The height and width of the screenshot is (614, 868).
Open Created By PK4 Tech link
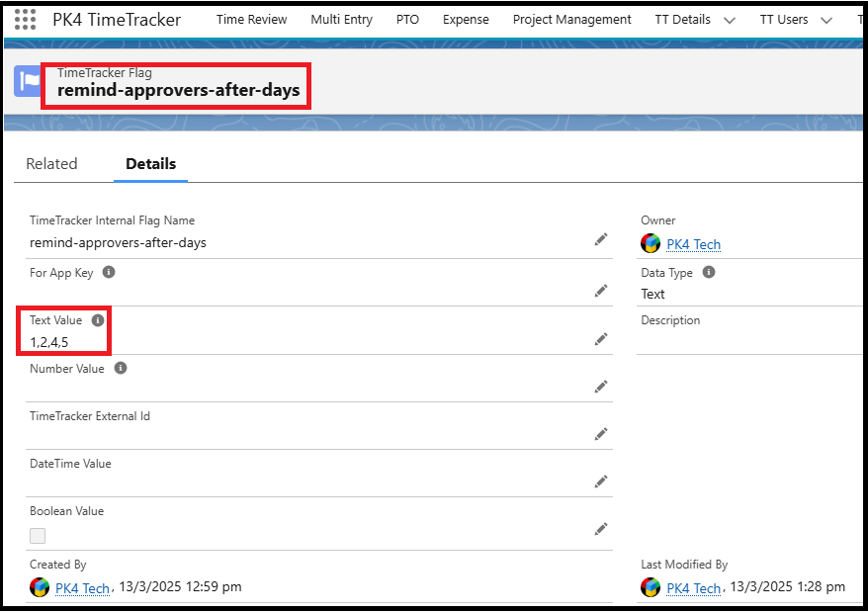[82, 588]
